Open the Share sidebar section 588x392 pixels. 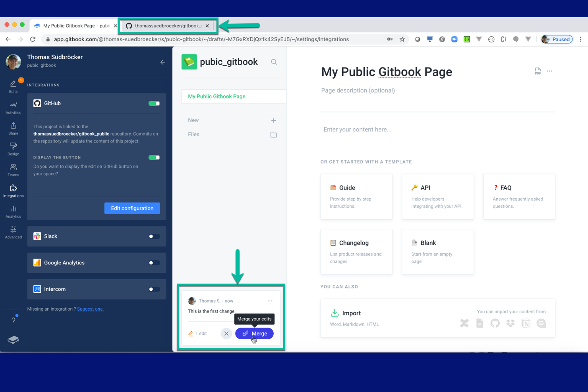(13, 129)
